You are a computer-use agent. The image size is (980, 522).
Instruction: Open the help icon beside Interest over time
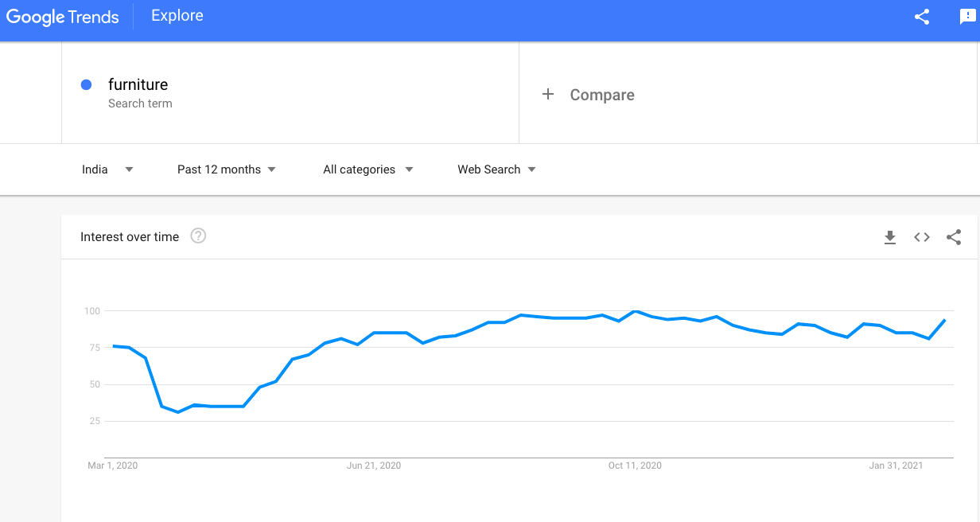(198, 236)
